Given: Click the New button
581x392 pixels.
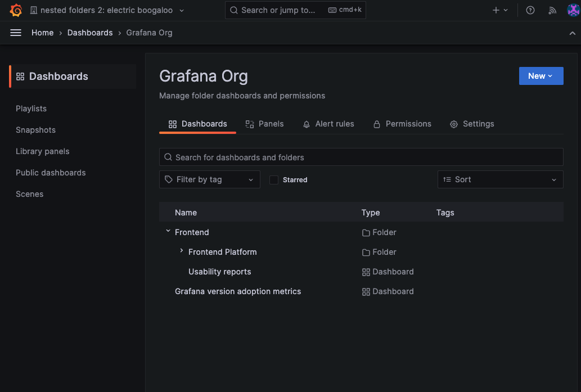Looking at the screenshot, I should click(541, 76).
